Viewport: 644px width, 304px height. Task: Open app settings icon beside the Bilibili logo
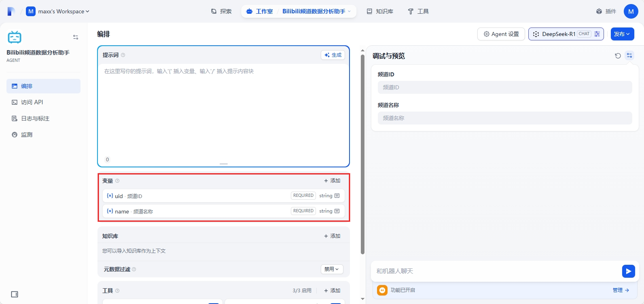76,37
